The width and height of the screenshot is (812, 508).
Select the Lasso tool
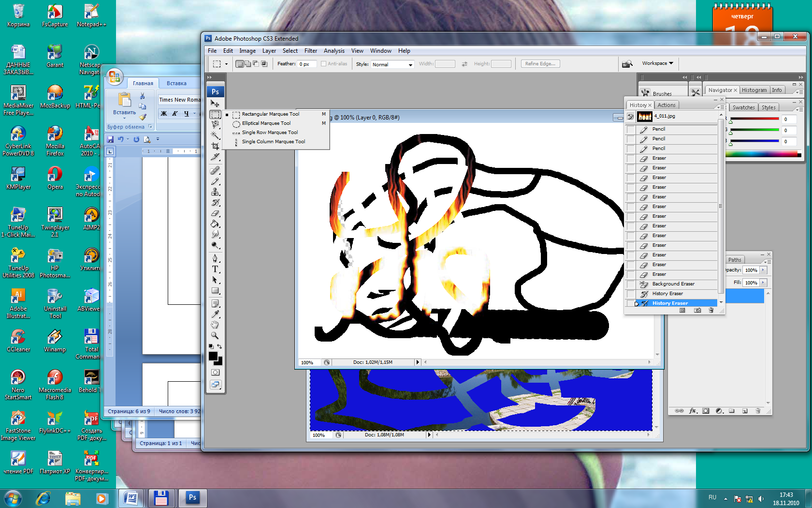(215, 124)
